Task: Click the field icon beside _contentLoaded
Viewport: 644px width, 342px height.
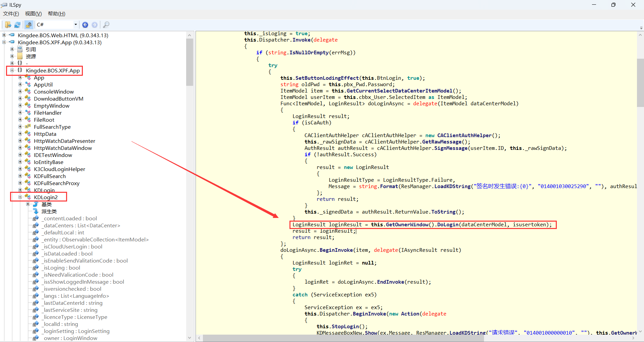Action: (36, 218)
